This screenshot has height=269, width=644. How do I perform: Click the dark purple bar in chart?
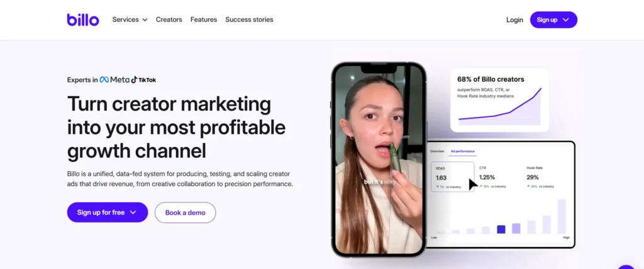[501, 229]
